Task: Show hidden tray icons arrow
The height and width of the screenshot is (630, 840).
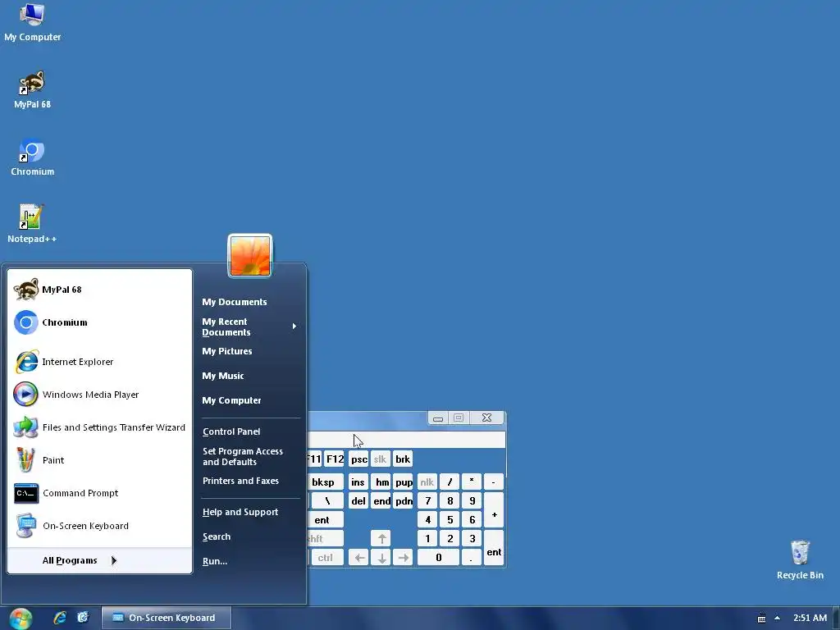Action: point(778,619)
